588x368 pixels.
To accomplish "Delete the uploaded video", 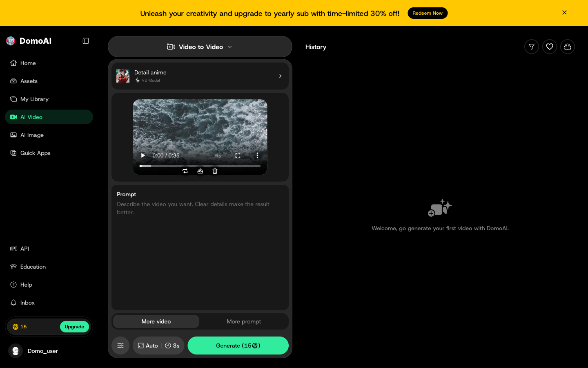I will 215,171.
